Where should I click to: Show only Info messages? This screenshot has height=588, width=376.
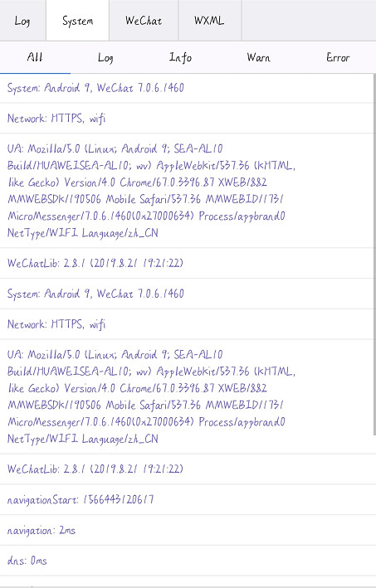click(180, 57)
